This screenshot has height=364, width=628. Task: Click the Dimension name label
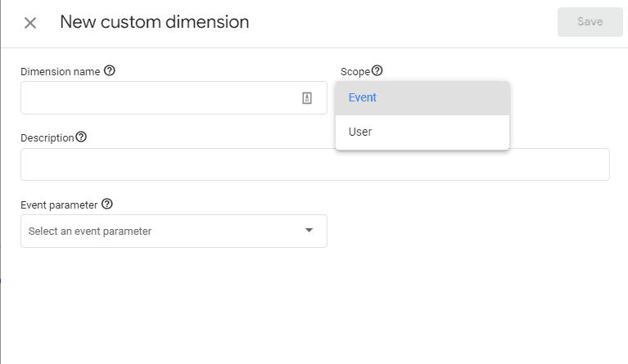point(60,72)
